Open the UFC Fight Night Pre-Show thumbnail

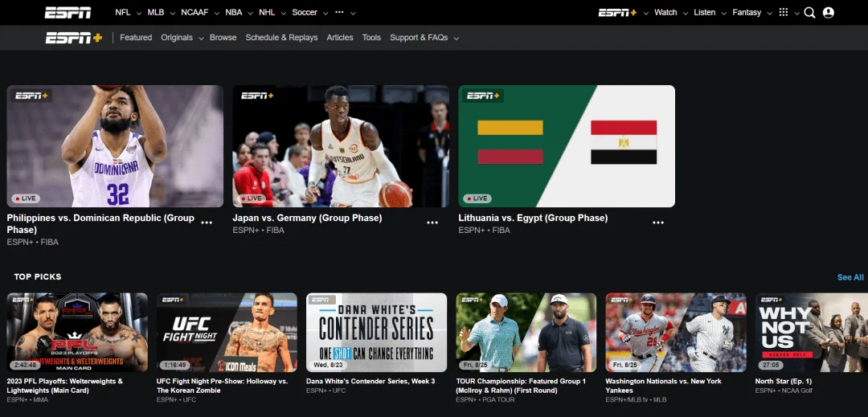[x=227, y=333]
